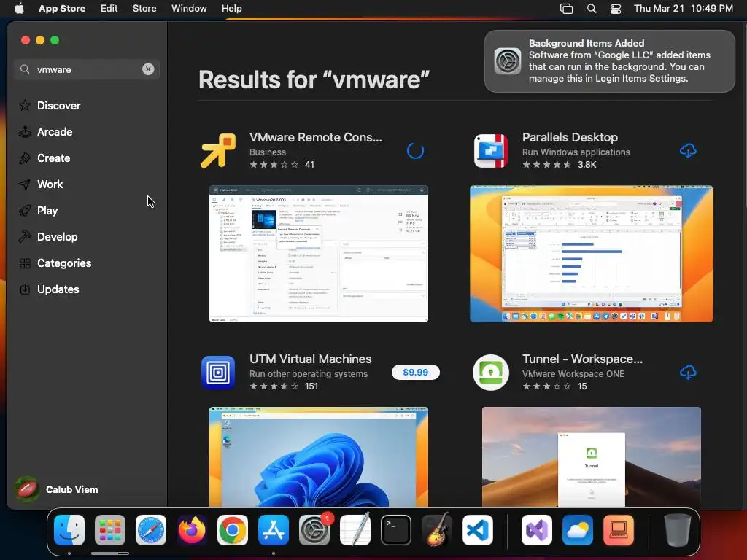Click the results vertical scrollbar
This screenshot has height=560, width=747.
[744, 114]
